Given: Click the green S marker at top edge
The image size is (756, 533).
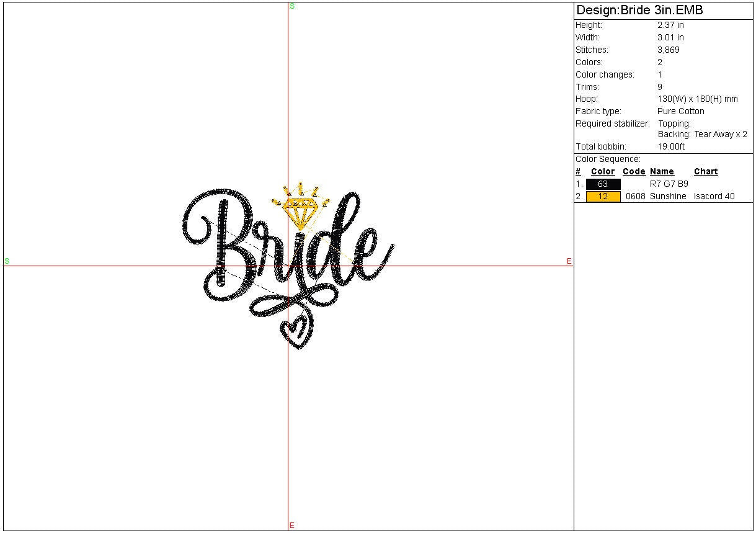Looking at the screenshot, I should tap(292, 6).
